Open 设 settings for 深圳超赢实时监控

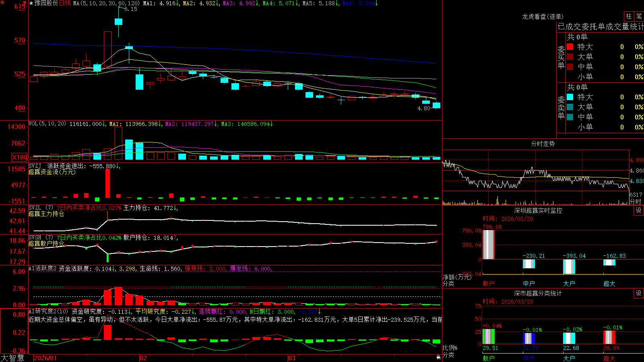[x=639, y=210]
